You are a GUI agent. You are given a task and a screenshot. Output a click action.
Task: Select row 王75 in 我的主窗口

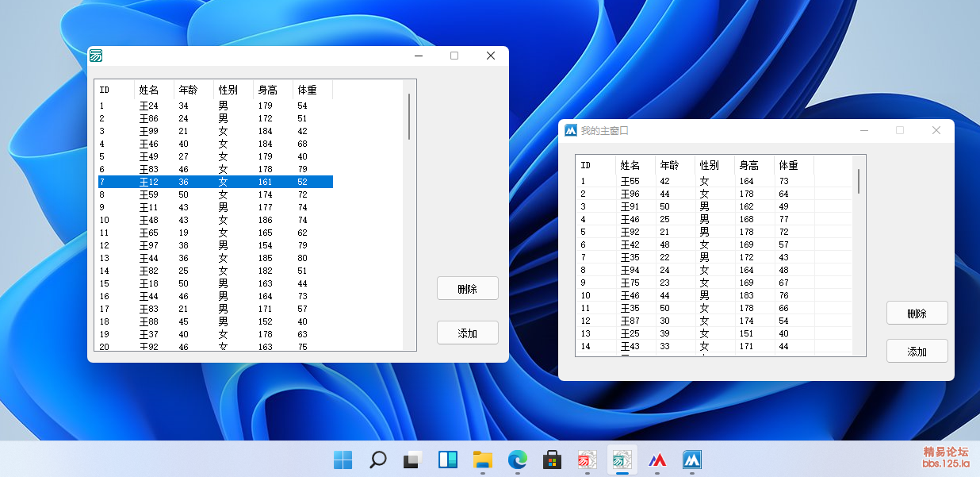pyautogui.click(x=695, y=283)
